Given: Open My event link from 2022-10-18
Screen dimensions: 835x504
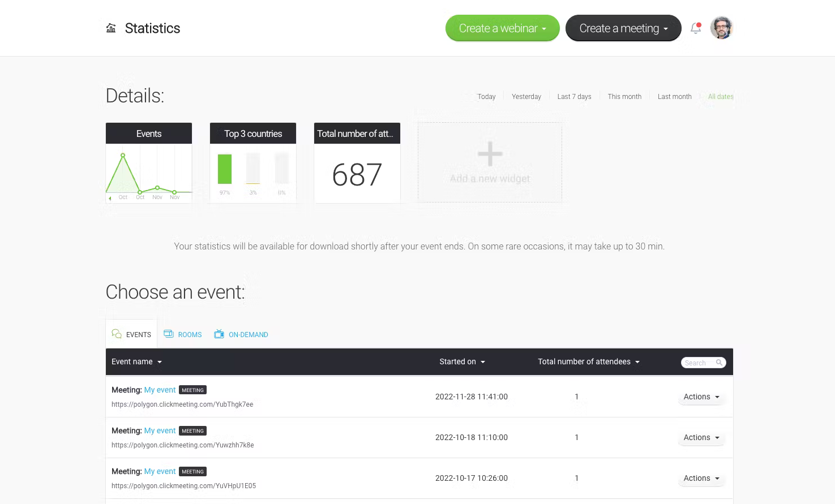Looking at the screenshot, I should (x=160, y=431).
